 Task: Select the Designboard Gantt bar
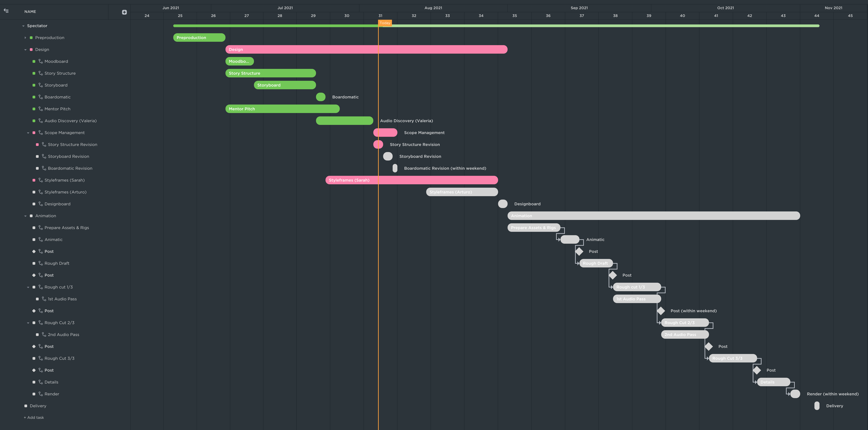503,204
